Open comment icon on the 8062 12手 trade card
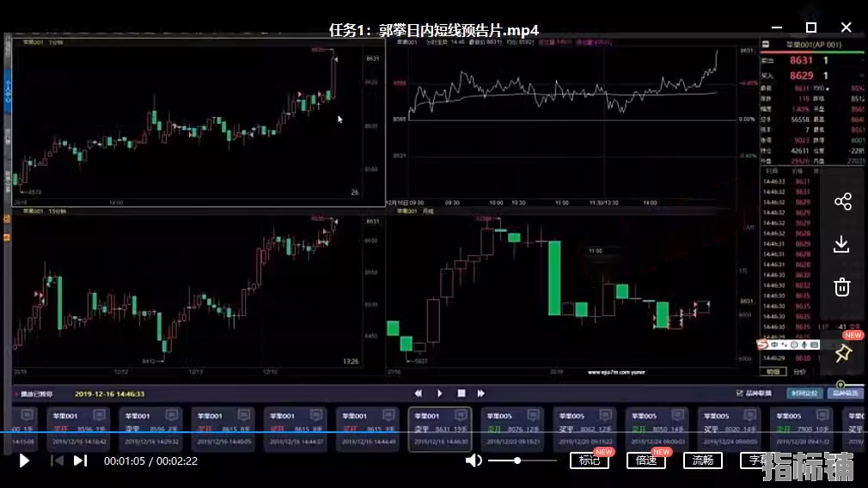Screen dimensions: 868x488 606,415
